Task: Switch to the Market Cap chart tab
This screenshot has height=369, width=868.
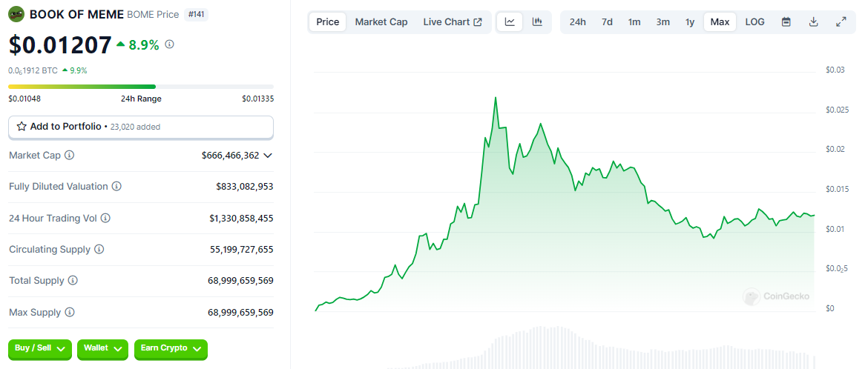Action: [381, 22]
